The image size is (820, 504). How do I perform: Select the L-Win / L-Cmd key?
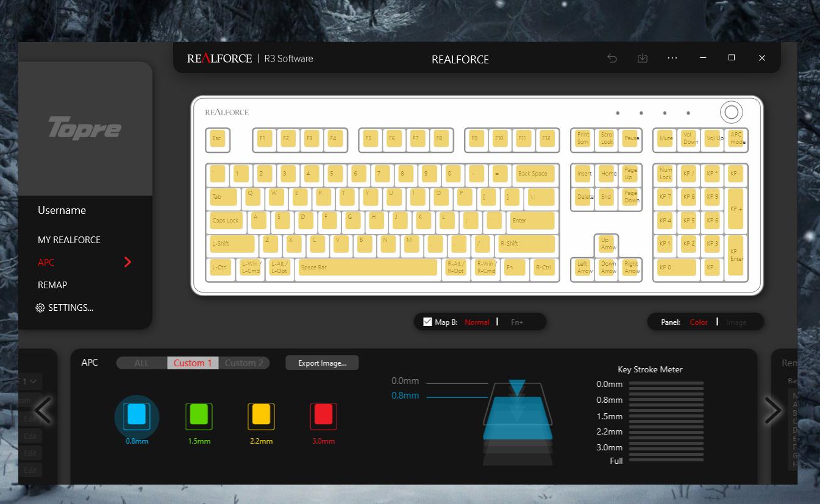[251, 268]
